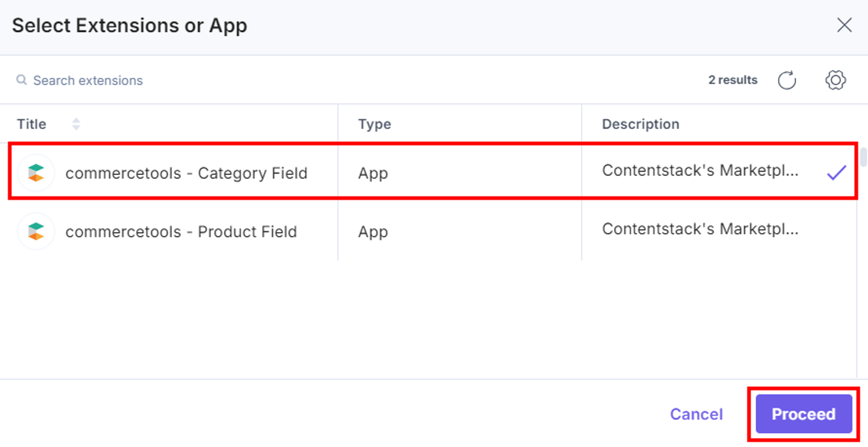Click description of Product Field row
This screenshot has height=447, width=868.
700,229
